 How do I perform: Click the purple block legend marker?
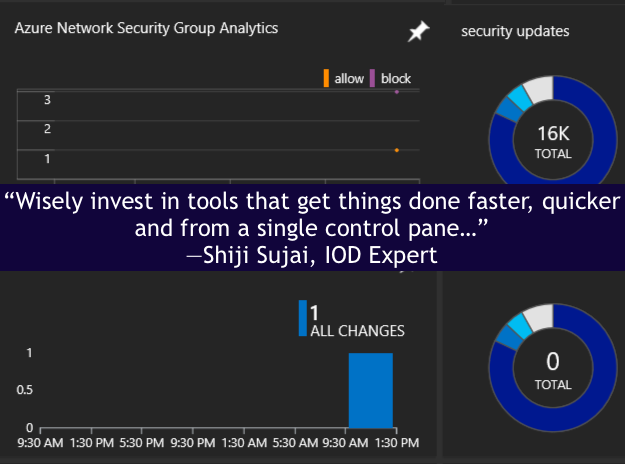point(372,78)
